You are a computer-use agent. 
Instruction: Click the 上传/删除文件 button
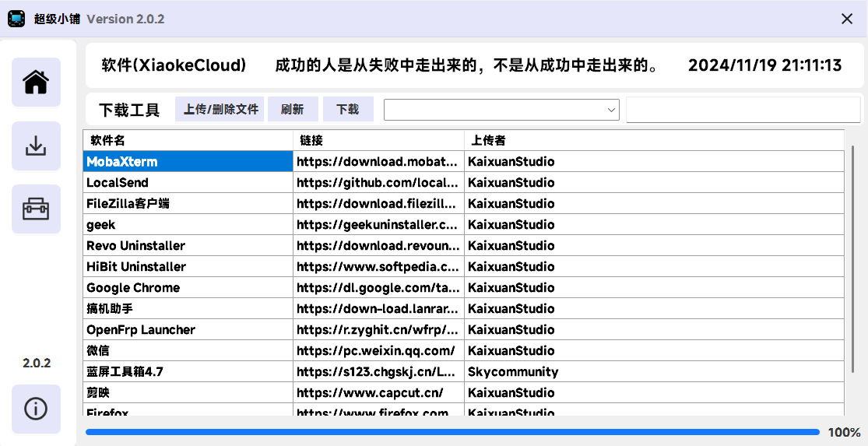(221, 109)
